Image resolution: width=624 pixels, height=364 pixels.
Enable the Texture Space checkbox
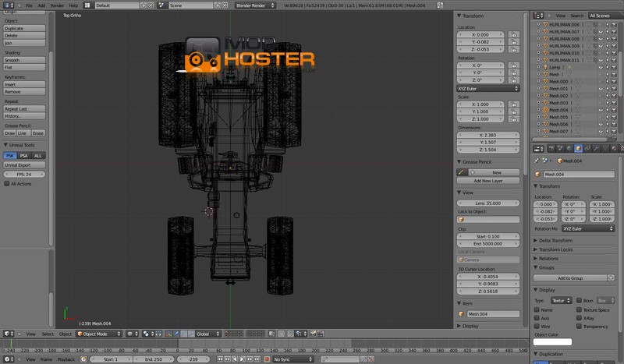pos(579,309)
